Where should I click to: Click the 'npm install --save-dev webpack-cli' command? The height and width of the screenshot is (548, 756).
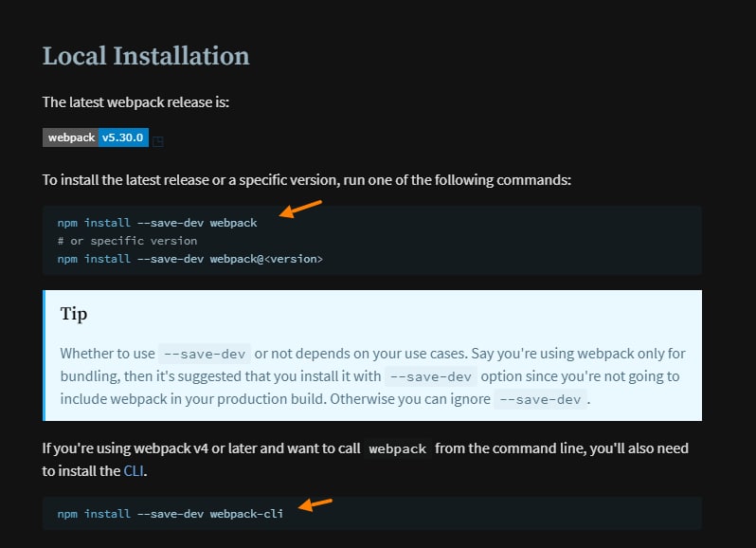(x=171, y=514)
